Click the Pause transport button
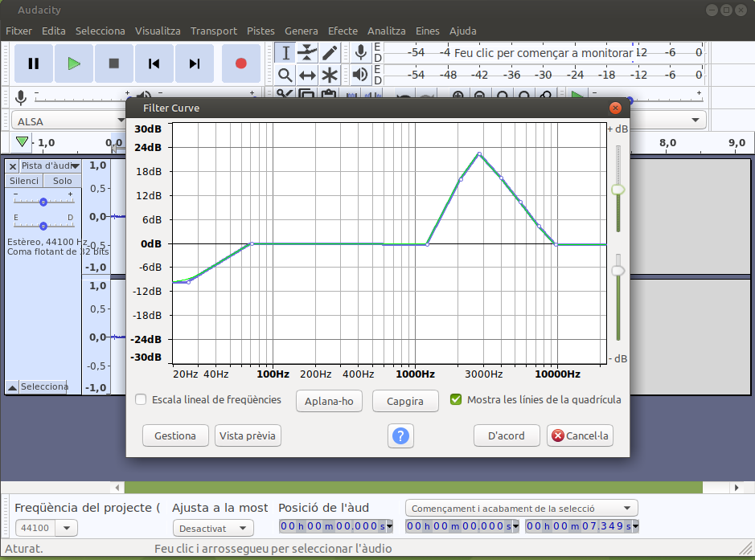 coord(33,63)
